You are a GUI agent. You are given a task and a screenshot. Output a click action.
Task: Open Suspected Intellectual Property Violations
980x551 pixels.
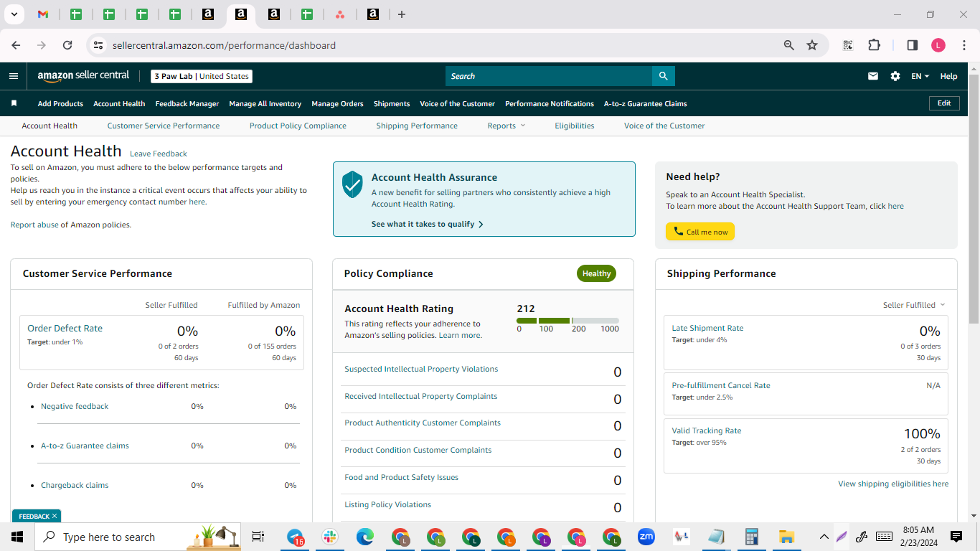tap(421, 369)
